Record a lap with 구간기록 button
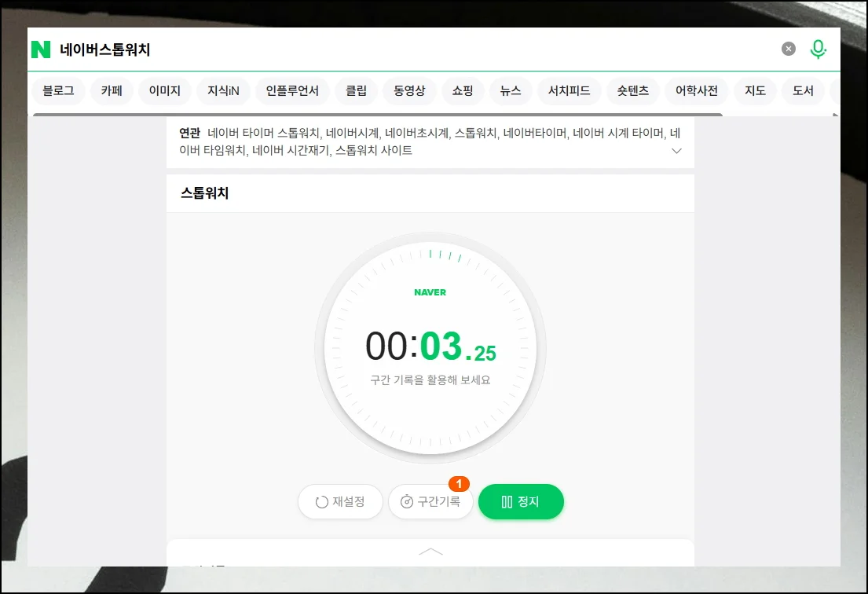The width and height of the screenshot is (868, 594). [430, 502]
